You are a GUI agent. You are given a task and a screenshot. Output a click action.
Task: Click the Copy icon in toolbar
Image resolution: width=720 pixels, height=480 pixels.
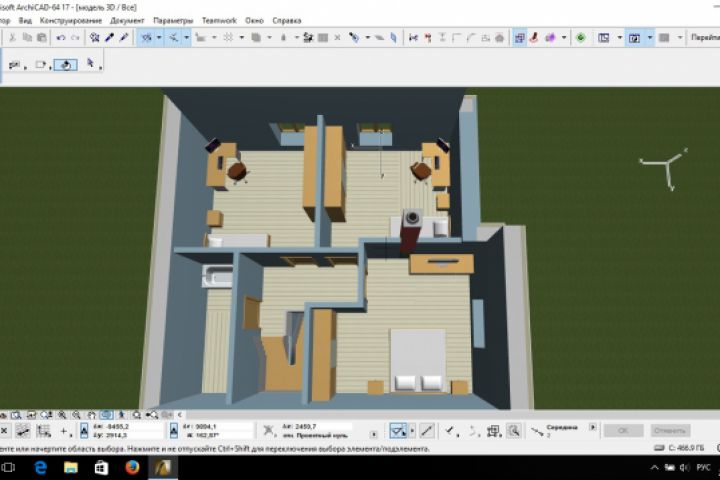pos(27,38)
